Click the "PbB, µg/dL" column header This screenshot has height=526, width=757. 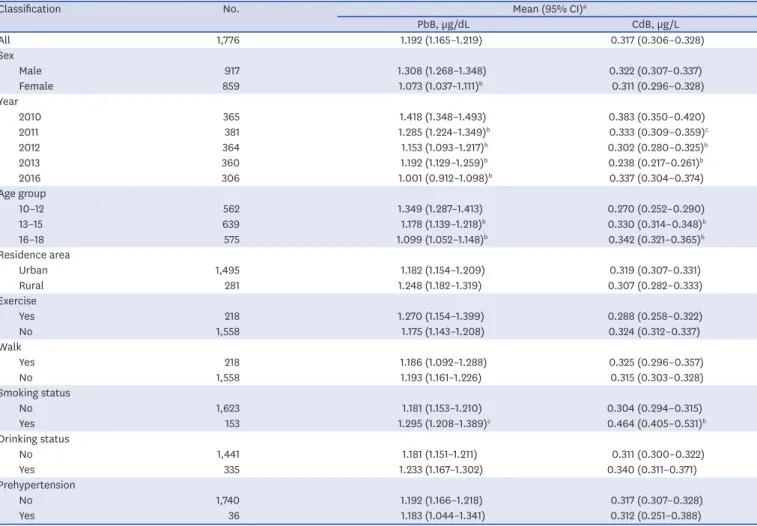443,25
